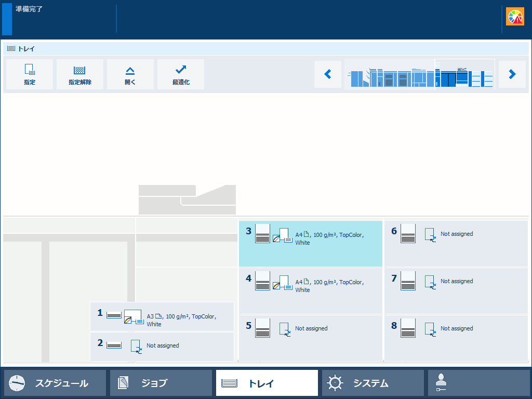Screen dimensions: 532x399
Task: Click the 最適化 (optimize) button
Action: pos(181,74)
